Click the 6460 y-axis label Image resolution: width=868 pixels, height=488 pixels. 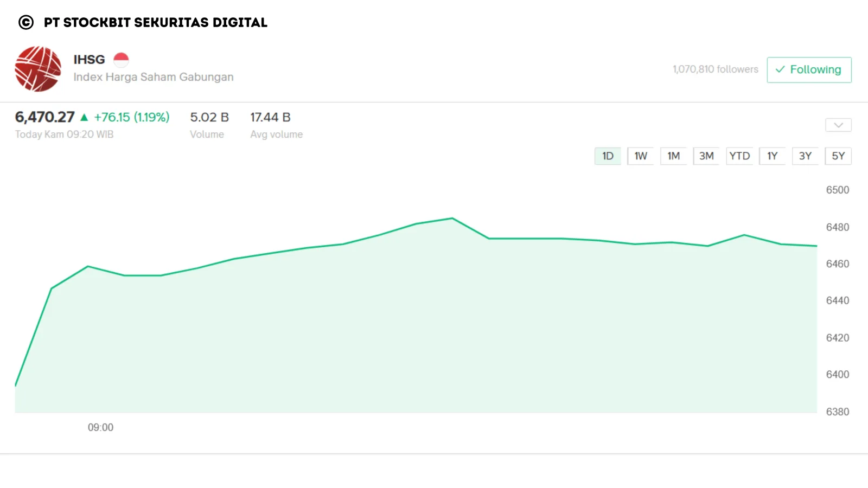point(838,264)
